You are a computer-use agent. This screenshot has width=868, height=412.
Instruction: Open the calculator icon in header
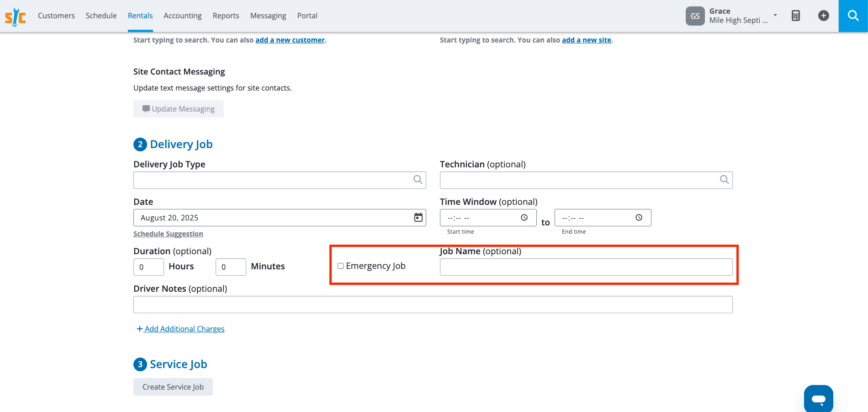[x=796, y=16]
